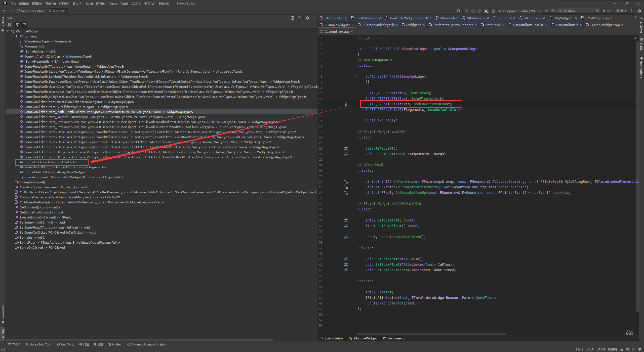The width and height of the screenshot is (644, 352).
Task: Collapse the FArguments tree node
Action: pyautogui.click(x=12, y=36)
